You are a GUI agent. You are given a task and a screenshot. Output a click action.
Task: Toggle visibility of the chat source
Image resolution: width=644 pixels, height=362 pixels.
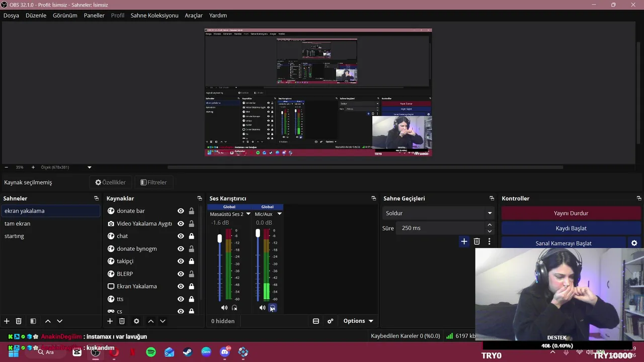pyautogui.click(x=181, y=236)
